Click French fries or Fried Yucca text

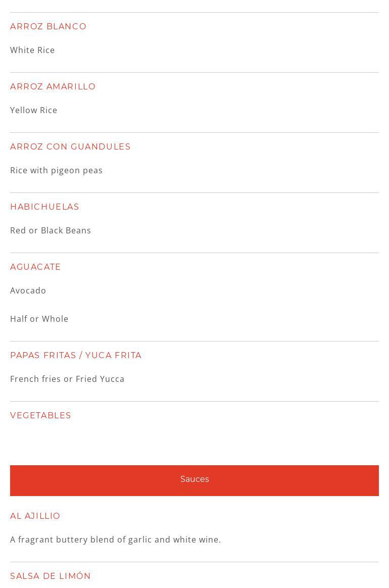67,379
